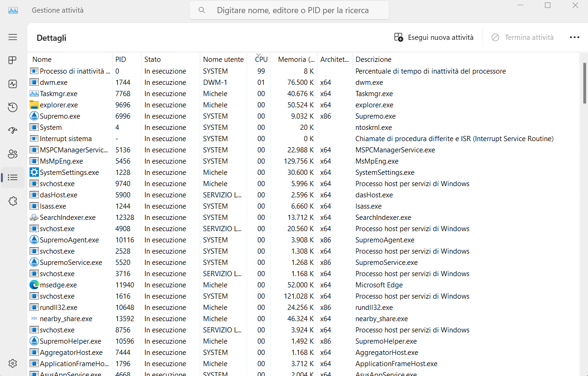The width and height of the screenshot is (588, 376).
Task: Open App history sidebar icon
Action: click(x=13, y=107)
